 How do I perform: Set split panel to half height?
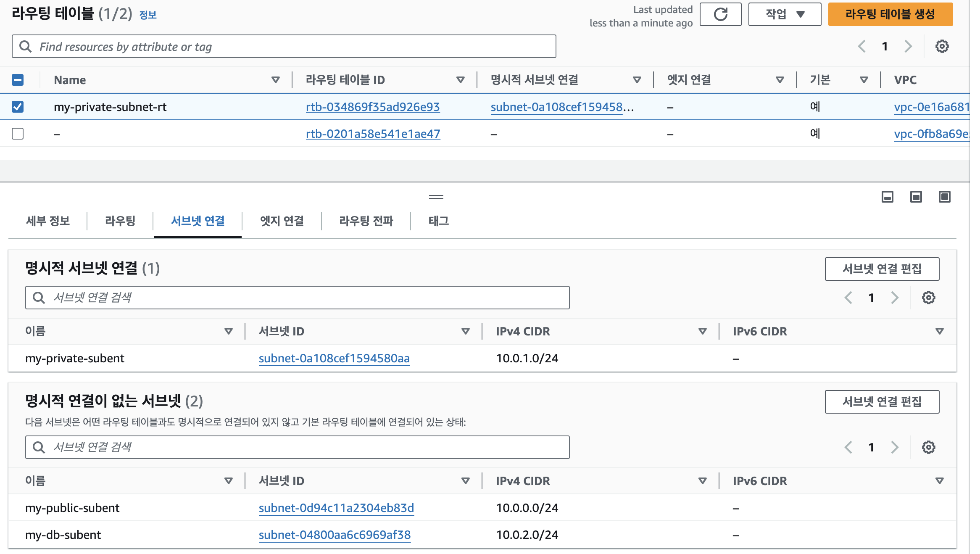click(x=916, y=197)
